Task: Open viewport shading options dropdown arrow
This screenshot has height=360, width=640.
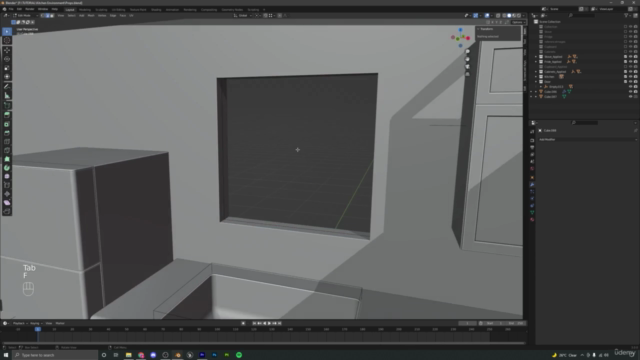Action: click(523, 16)
